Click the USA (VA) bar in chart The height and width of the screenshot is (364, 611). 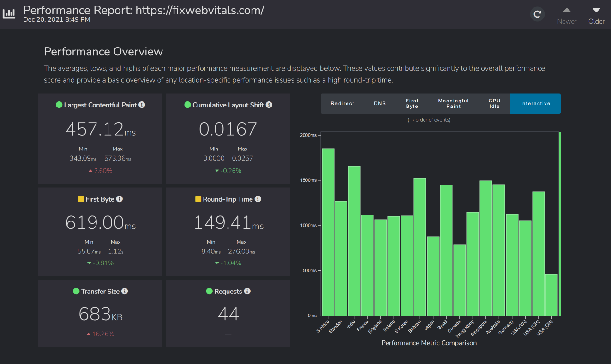[x=525, y=268]
